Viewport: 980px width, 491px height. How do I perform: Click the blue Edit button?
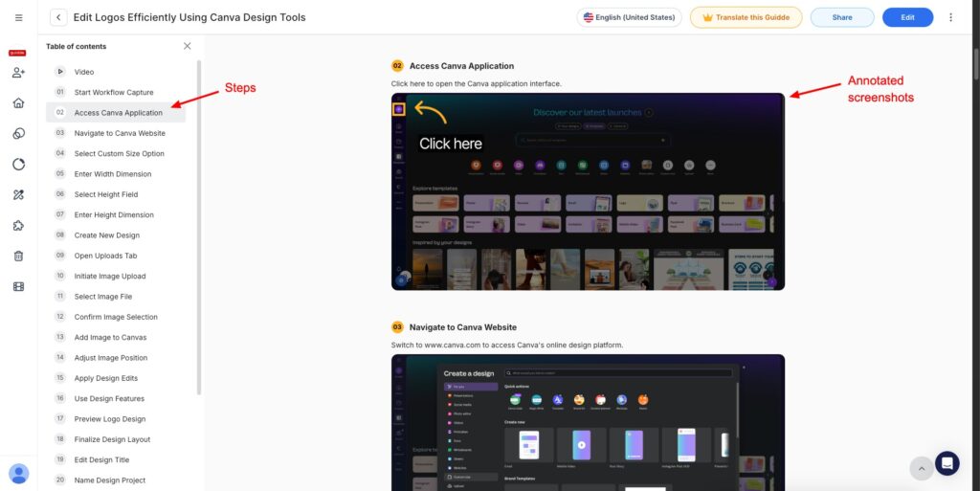coord(907,17)
